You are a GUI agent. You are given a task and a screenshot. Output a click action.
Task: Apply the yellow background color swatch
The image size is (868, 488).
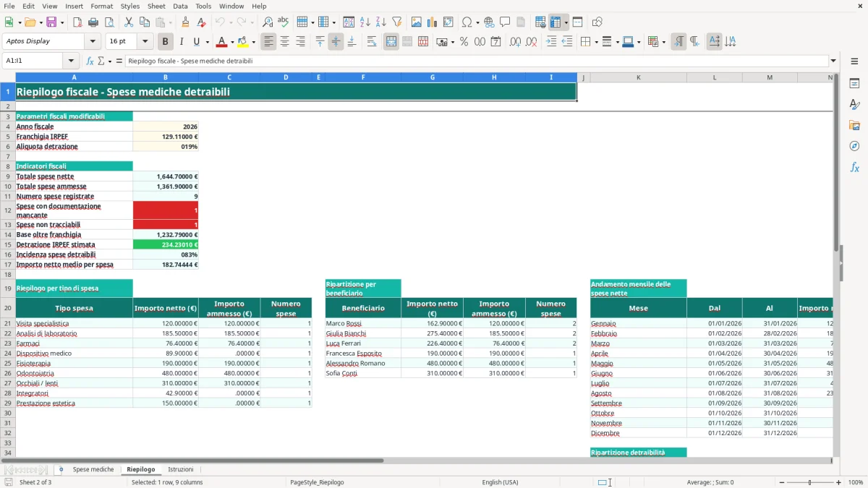point(242,42)
